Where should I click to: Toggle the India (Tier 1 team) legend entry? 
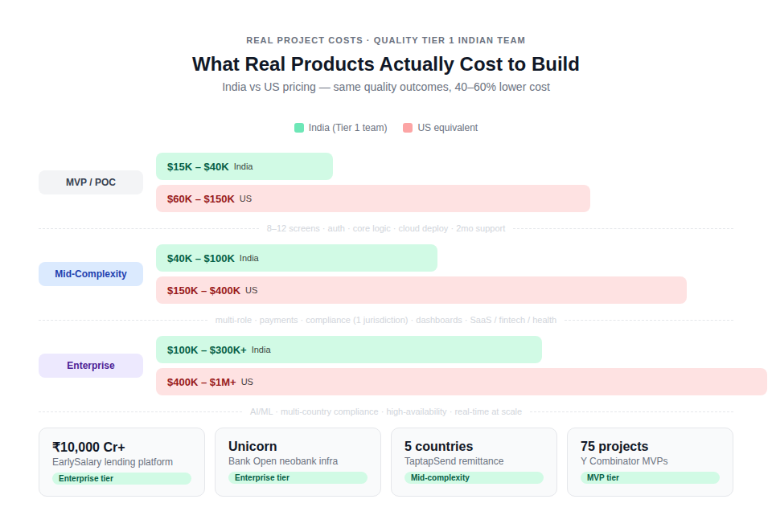[x=340, y=128]
